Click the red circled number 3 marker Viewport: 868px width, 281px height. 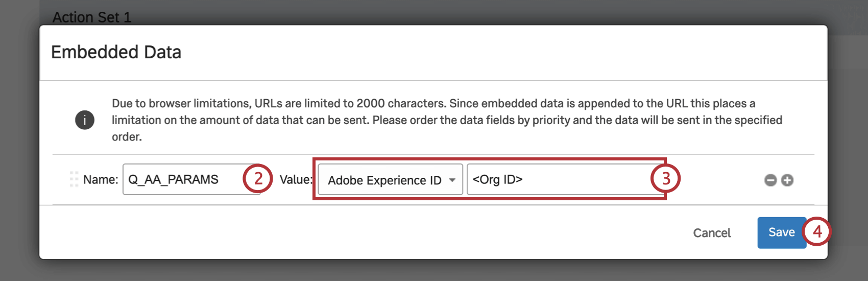click(666, 179)
